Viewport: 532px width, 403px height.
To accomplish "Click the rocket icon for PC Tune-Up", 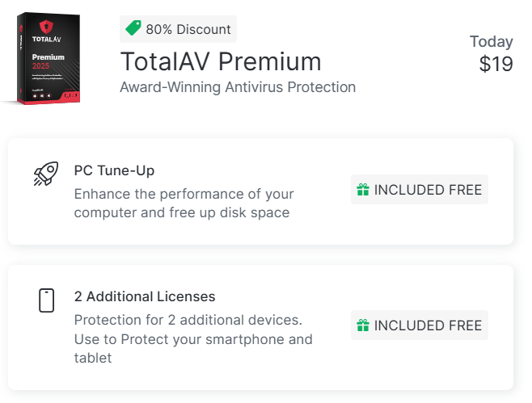I will [46, 174].
